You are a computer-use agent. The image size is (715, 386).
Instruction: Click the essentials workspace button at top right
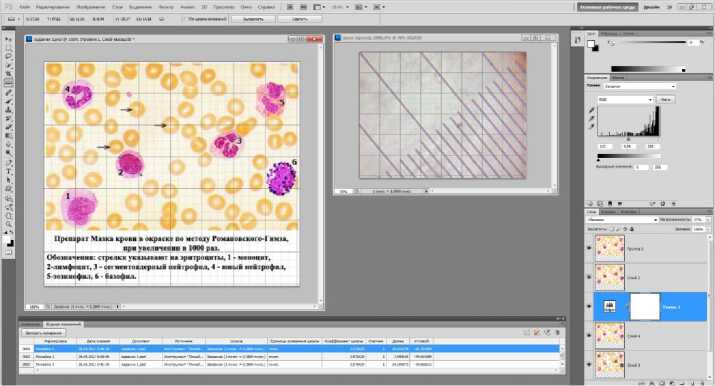click(x=608, y=7)
